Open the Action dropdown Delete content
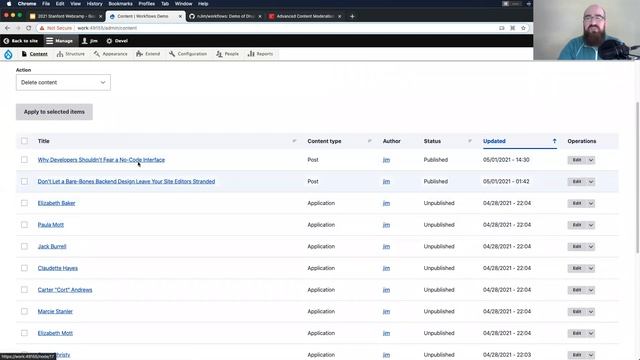The height and width of the screenshot is (360, 640). (63, 82)
